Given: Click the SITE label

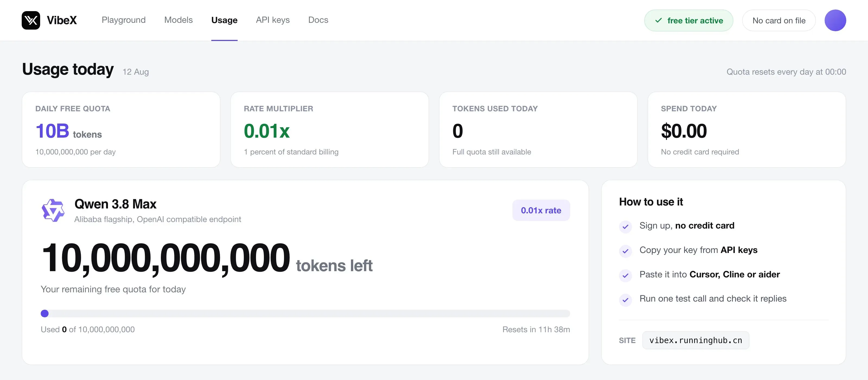Looking at the screenshot, I should [x=627, y=341].
